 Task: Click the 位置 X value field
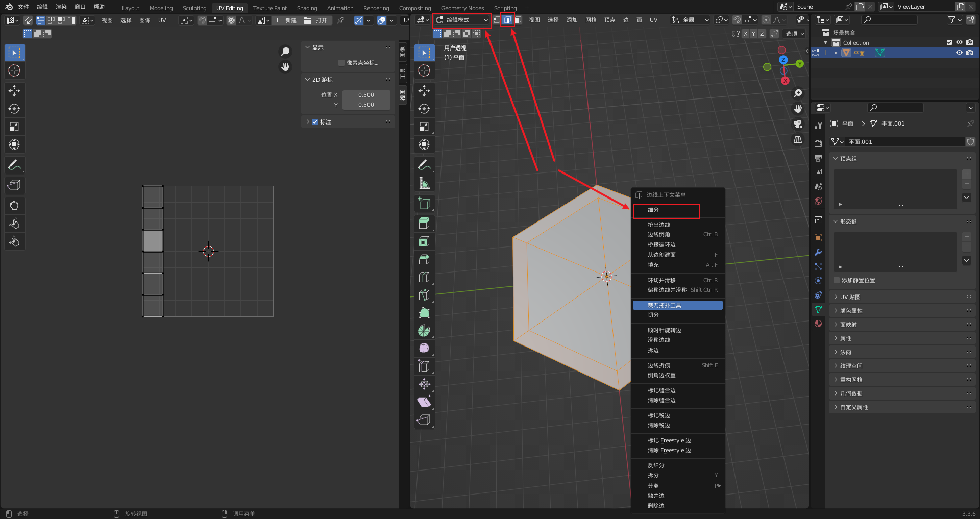point(366,95)
